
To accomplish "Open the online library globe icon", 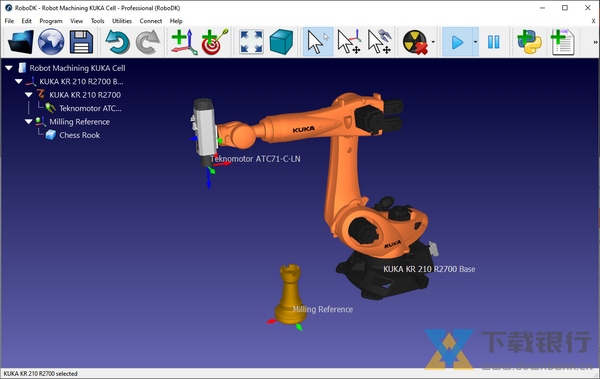I will tap(51, 42).
